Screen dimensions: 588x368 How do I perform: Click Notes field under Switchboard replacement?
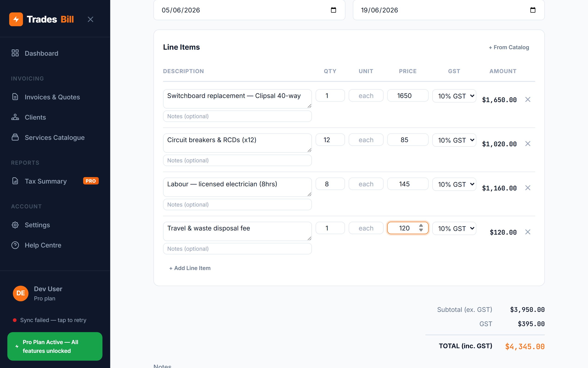237,116
